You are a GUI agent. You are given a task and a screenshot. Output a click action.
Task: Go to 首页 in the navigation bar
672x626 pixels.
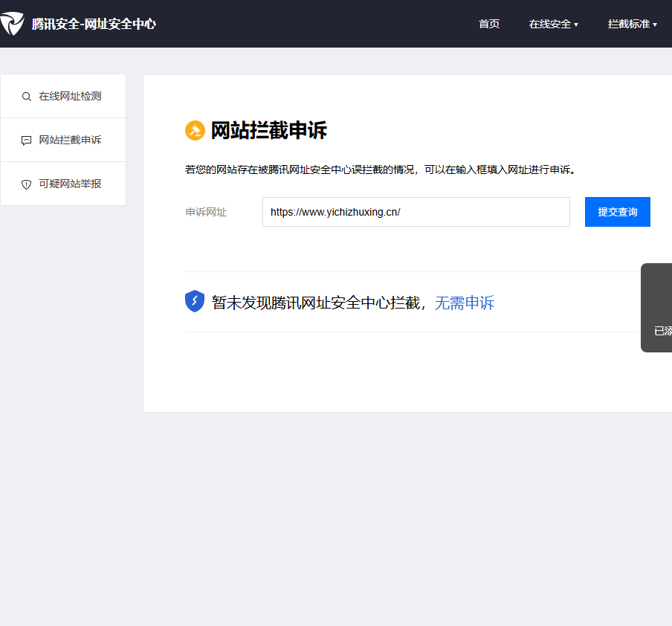click(x=489, y=24)
